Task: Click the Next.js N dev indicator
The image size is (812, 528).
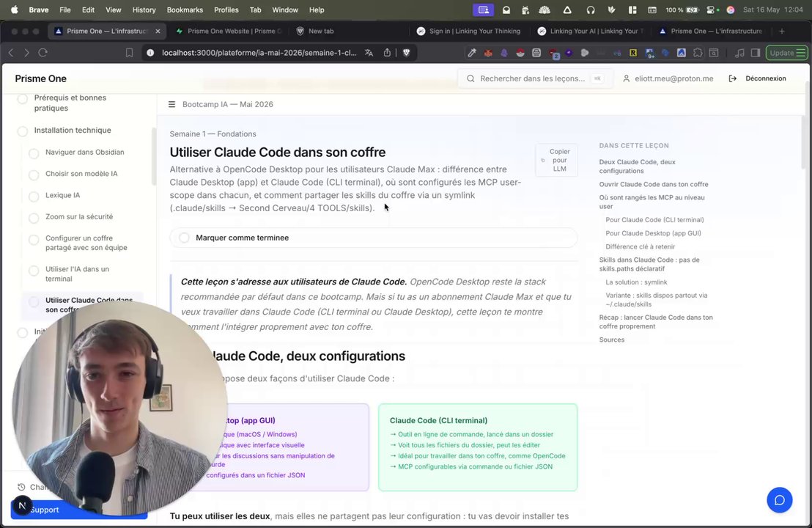Action: pyautogui.click(x=22, y=505)
